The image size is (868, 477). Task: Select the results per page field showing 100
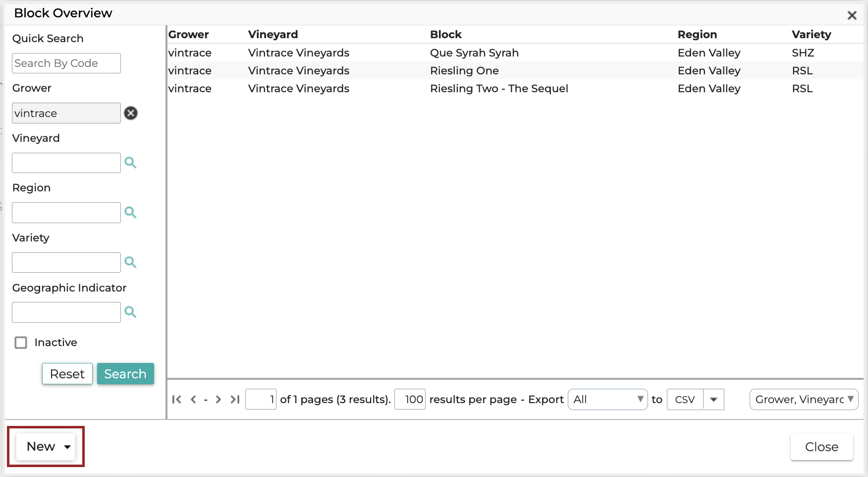[x=410, y=399]
